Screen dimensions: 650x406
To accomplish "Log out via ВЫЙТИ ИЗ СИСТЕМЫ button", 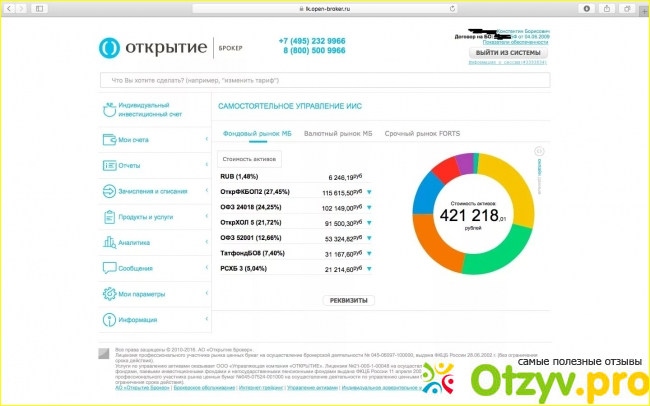I will (508, 53).
